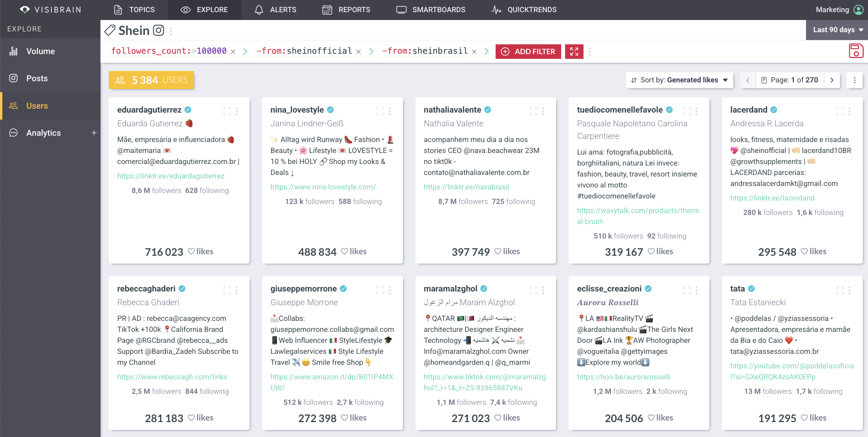
Task: Click the ADD FILTER button
Action: pos(528,51)
